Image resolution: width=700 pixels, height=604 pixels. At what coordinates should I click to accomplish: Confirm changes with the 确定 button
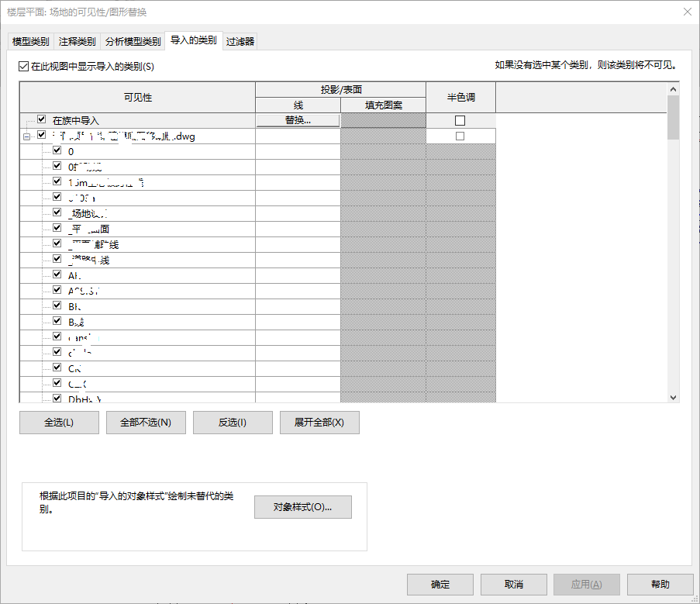pos(440,585)
